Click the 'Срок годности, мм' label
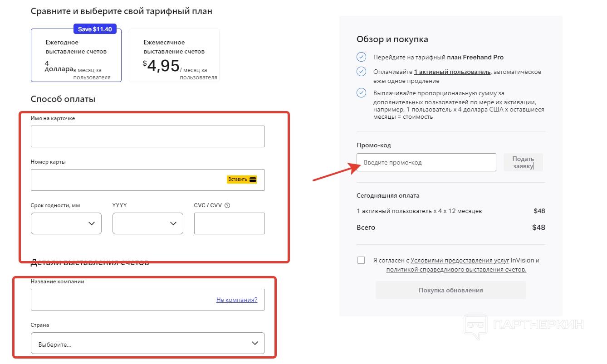Screen dimensions: 607x364 coord(55,205)
